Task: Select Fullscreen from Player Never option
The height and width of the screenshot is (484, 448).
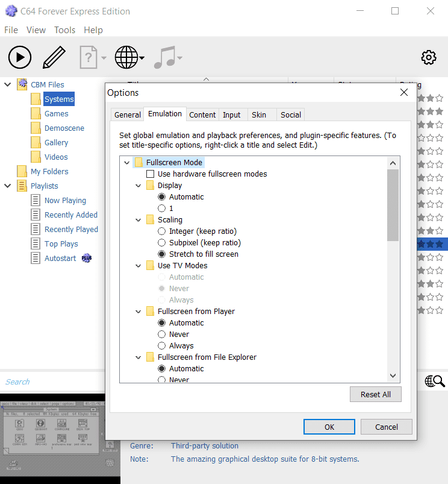Action: (x=161, y=335)
